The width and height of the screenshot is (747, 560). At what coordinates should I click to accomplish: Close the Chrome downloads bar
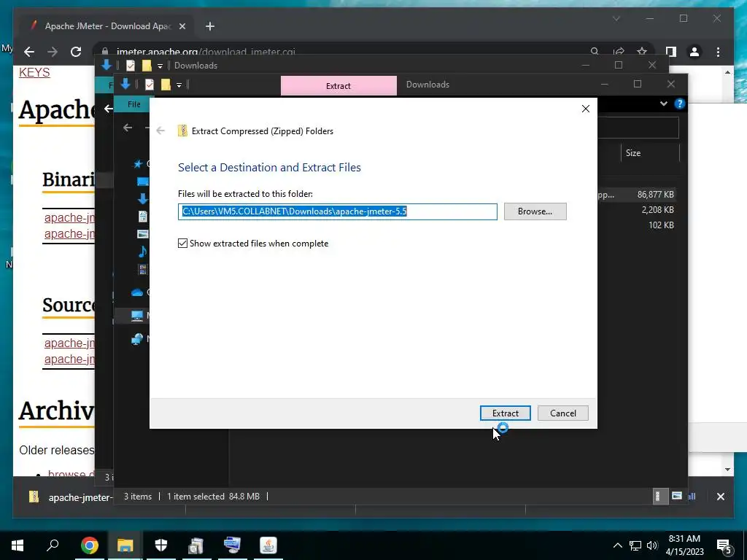click(x=720, y=497)
